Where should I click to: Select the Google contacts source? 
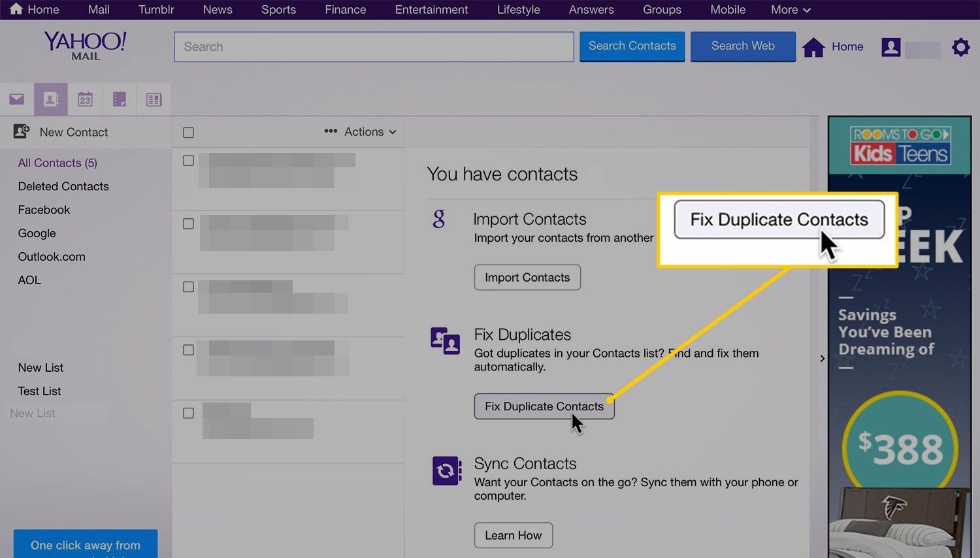tap(37, 233)
